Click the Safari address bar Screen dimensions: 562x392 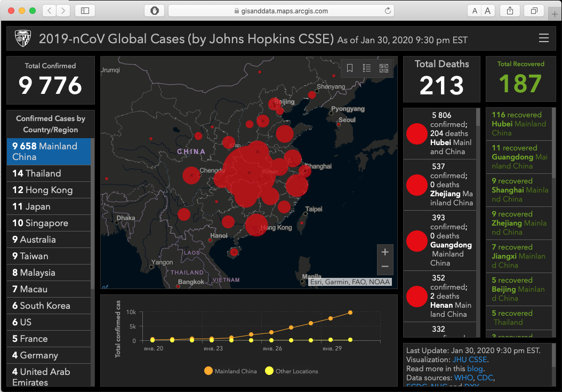tap(281, 11)
